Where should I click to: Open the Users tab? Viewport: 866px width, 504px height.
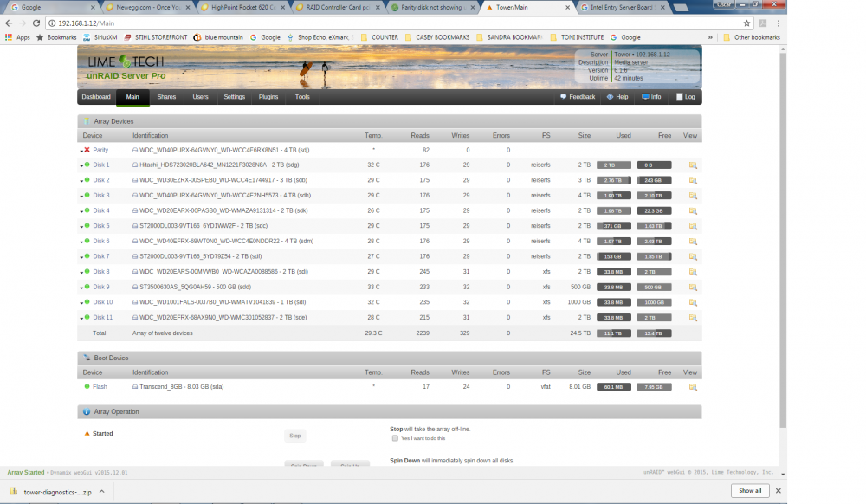click(201, 97)
